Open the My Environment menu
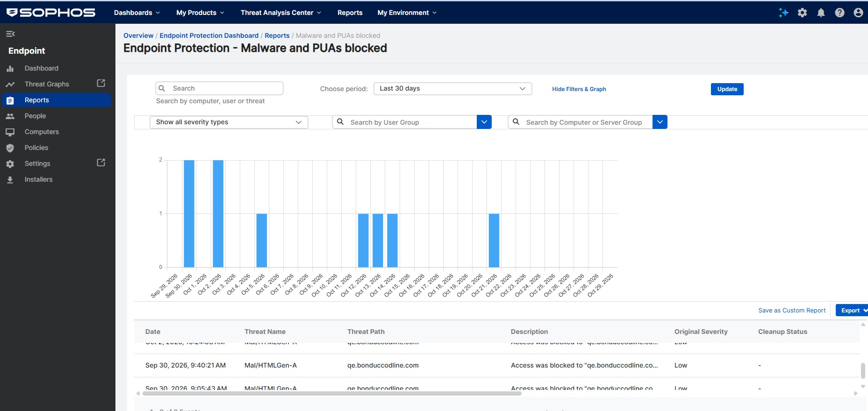Image resolution: width=868 pixels, height=411 pixels. tap(407, 13)
